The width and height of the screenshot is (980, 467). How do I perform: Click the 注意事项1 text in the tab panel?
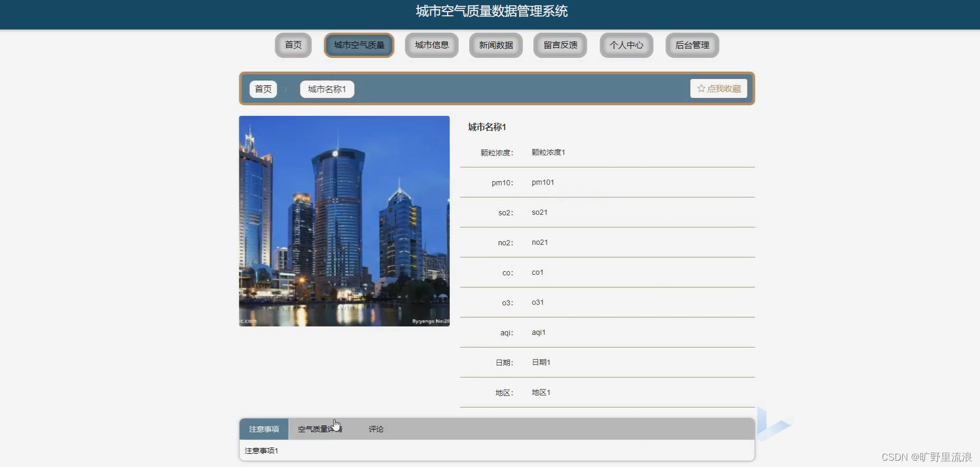coord(261,451)
